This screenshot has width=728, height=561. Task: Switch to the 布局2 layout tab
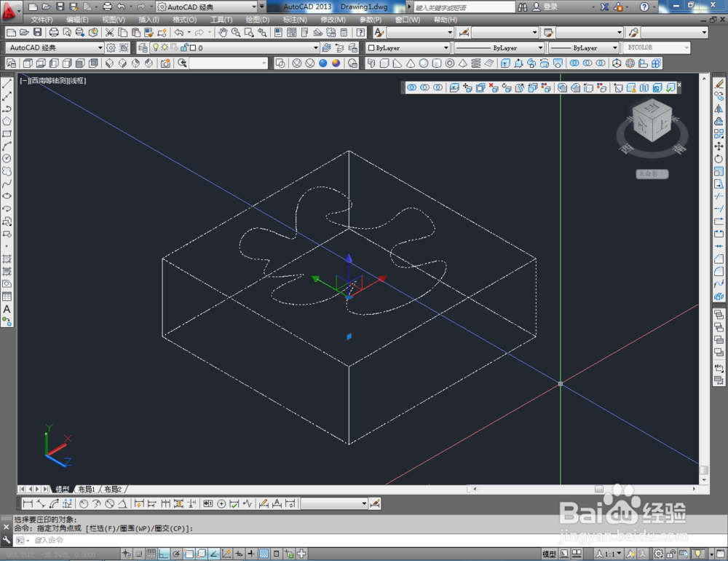[113, 489]
